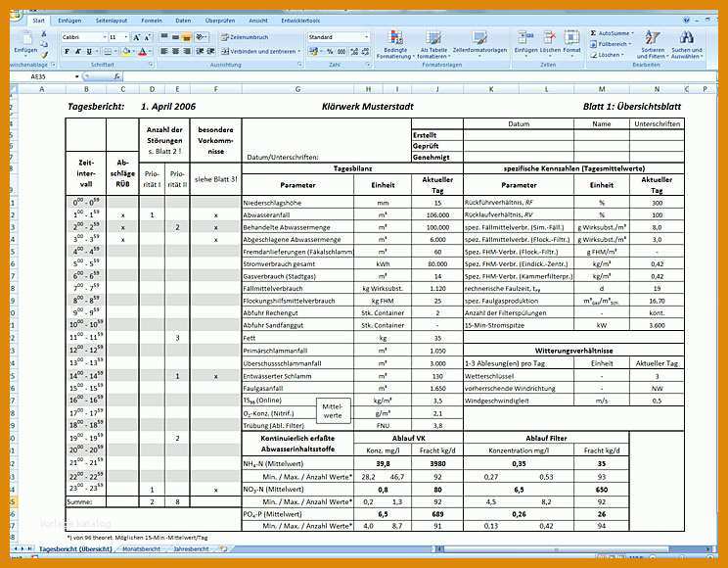
Task: Open the Seitenlayout ribbon tab
Action: click(112, 21)
